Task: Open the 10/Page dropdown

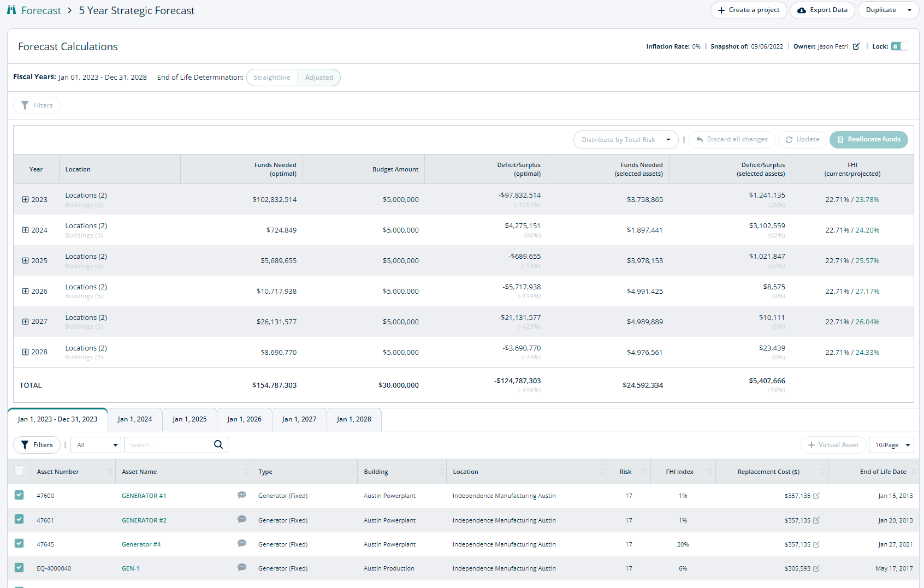Action: click(x=891, y=444)
